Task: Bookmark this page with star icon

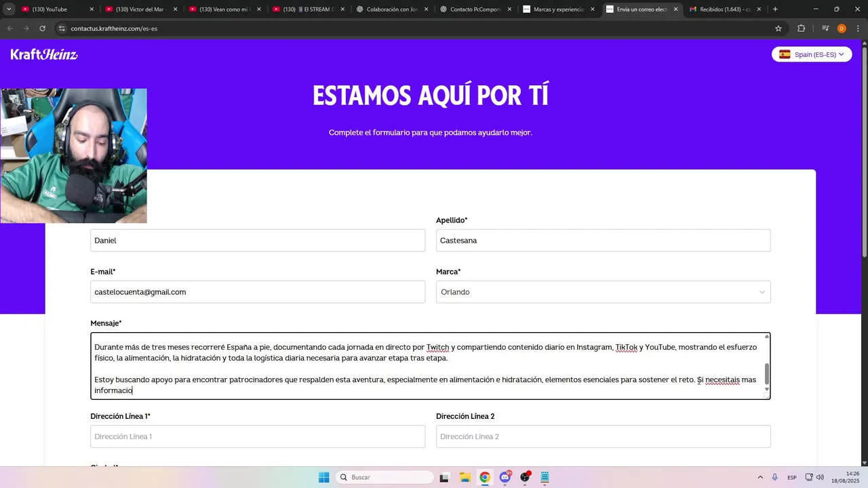Action: tap(778, 28)
